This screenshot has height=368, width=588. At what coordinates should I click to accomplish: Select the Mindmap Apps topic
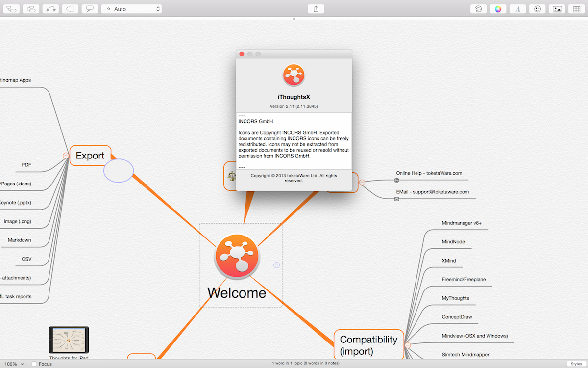tap(16, 80)
